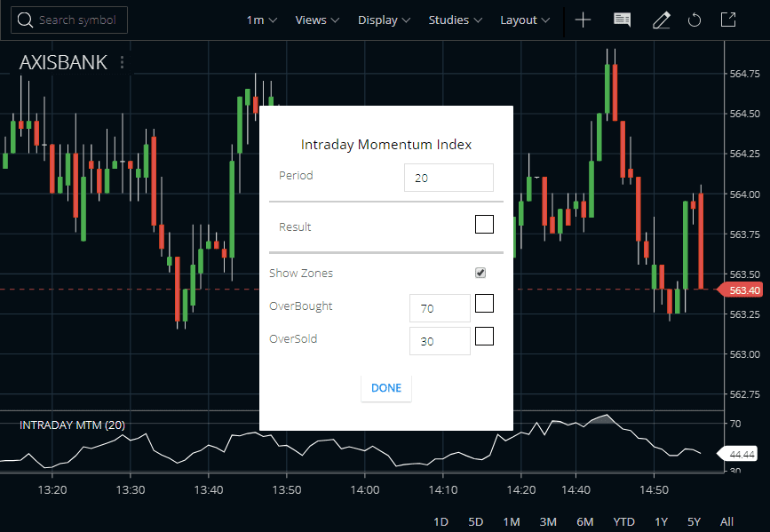
Task: Enable the OverBought color checkbox
Action: pos(484,303)
